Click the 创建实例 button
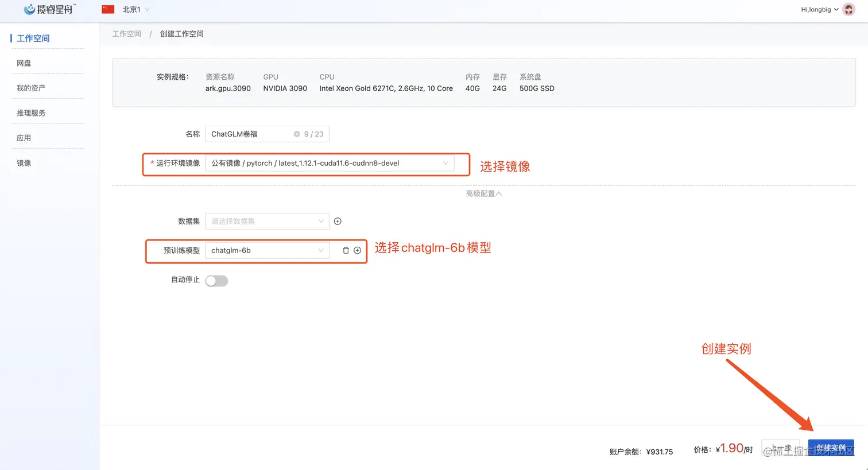This screenshot has width=868, height=470. [x=831, y=448]
